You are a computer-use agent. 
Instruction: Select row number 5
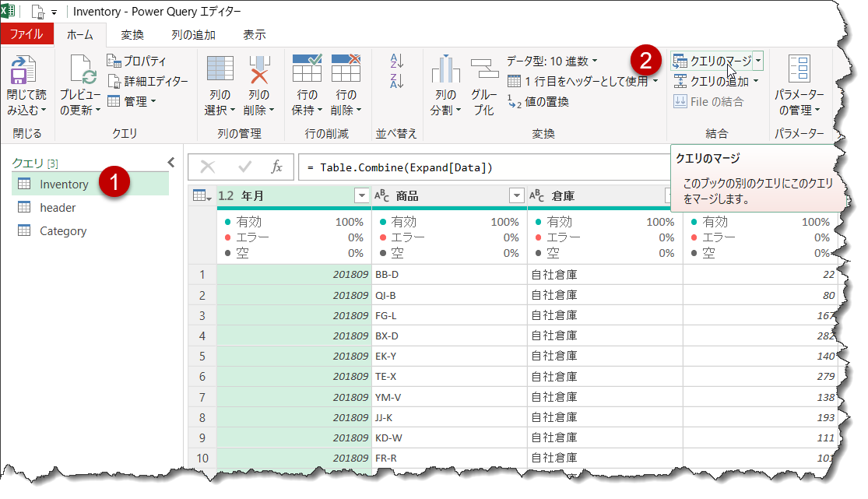[202, 356]
